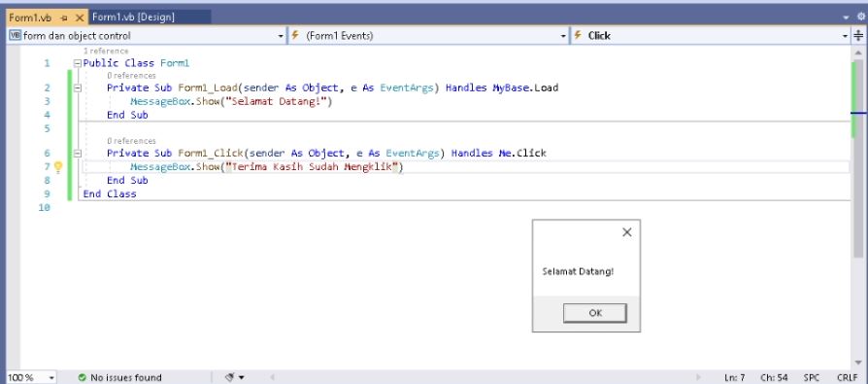This screenshot has width=868, height=384.
Task: Switch to the Form1.vb [Design] tab
Action: pyautogui.click(x=133, y=17)
